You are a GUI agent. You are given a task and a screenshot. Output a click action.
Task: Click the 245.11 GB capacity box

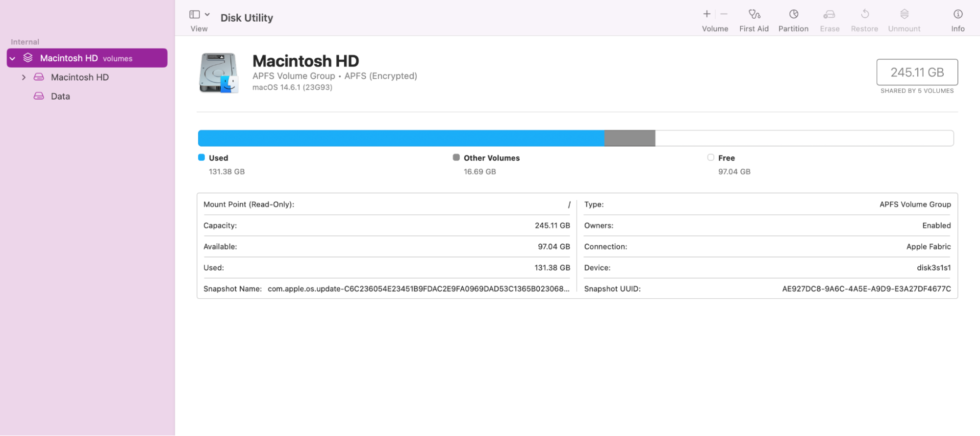[917, 72]
